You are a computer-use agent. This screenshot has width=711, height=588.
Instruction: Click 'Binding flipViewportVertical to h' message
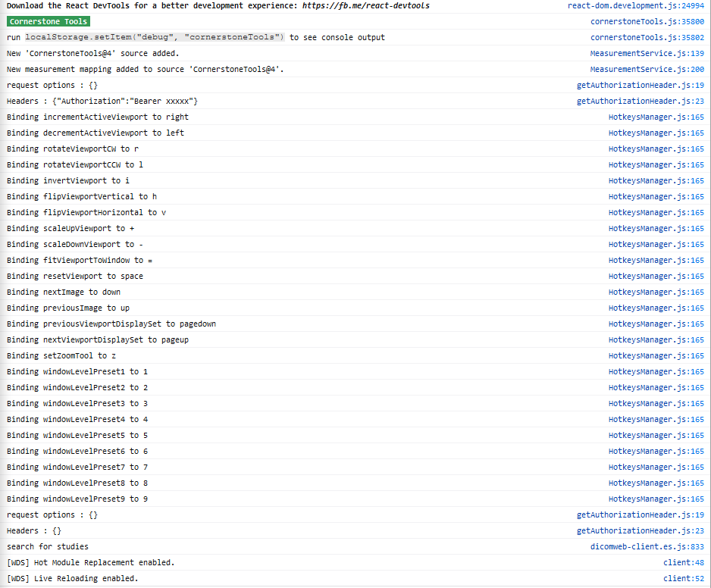(82, 196)
